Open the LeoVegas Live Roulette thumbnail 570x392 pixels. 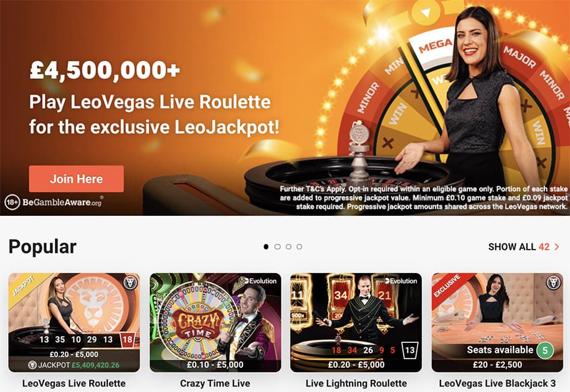pos(74,323)
